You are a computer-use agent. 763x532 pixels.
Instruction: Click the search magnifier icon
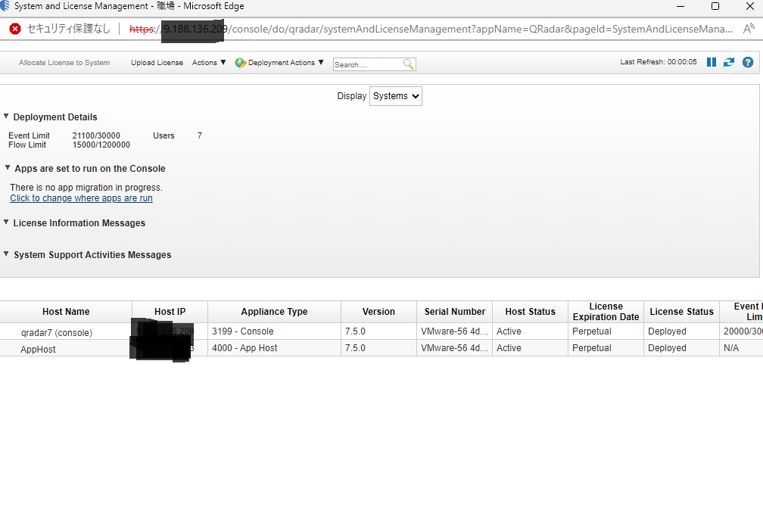(x=409, y=64)
